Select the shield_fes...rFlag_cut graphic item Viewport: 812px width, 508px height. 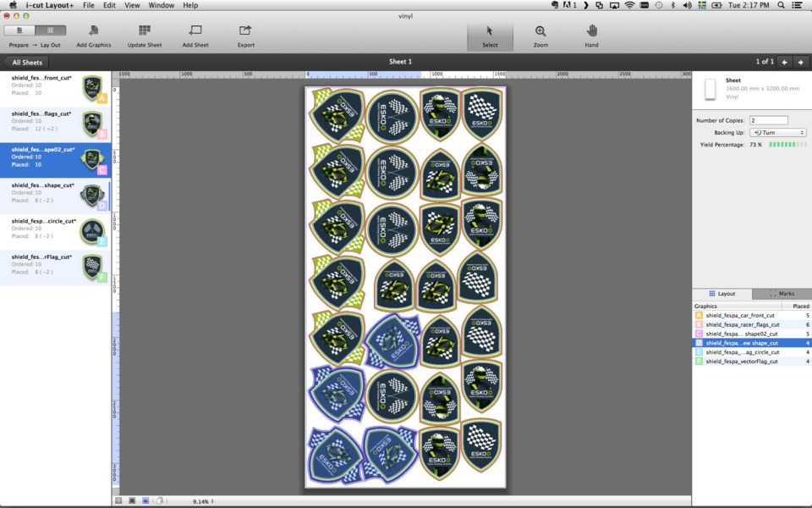point(56,268)
